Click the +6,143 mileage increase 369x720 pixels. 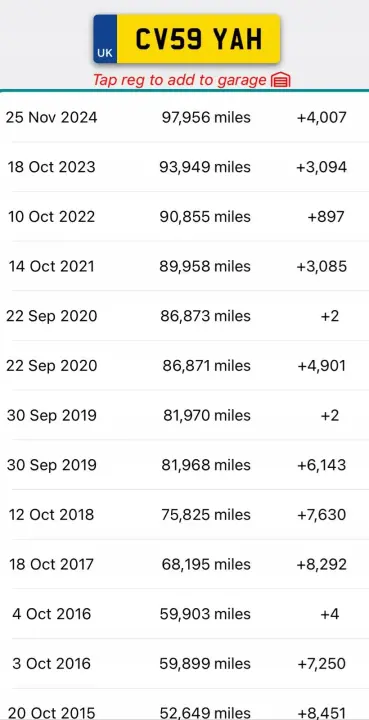322,465
